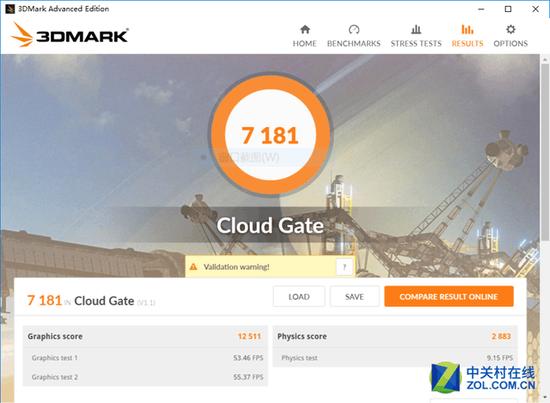Click the Graphics test 1 row

(145, 358)
